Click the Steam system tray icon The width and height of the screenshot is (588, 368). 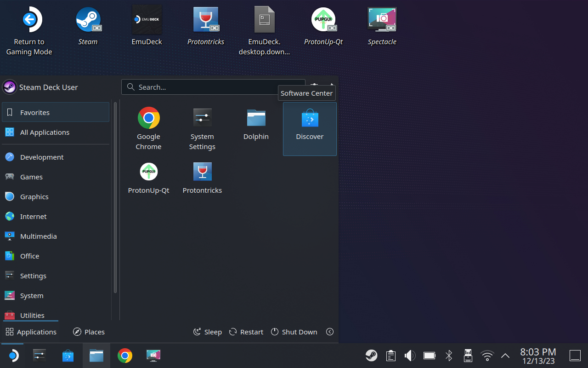point(372,356)
